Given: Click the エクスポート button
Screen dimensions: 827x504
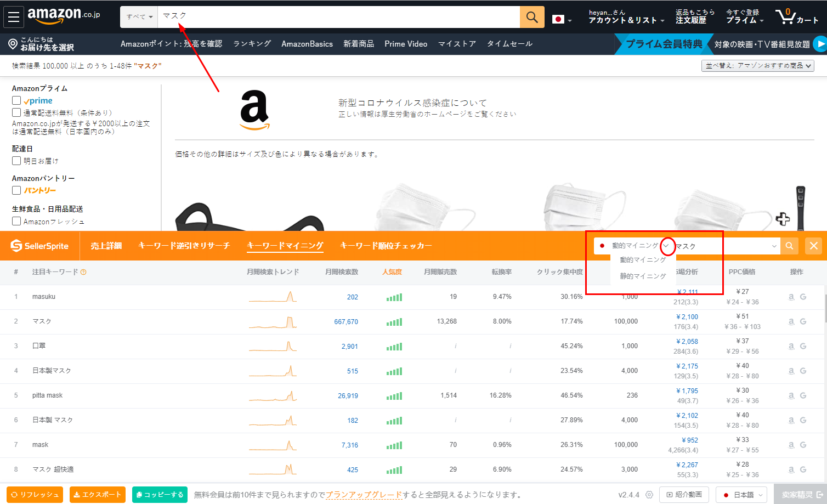Looking at the screenshot, I should tap(98, 495).
